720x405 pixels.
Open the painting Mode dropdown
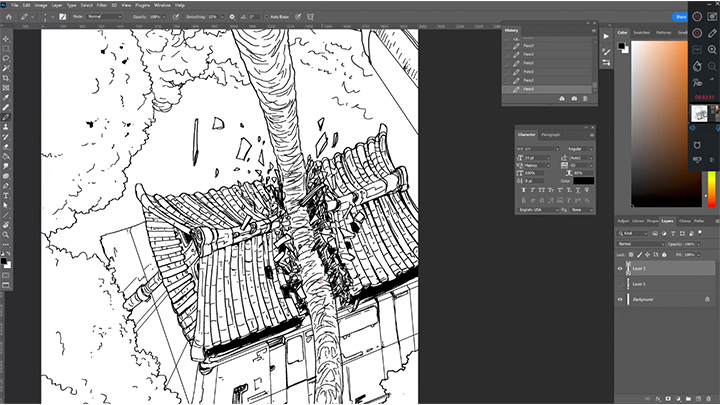click(x=104, y=17)
